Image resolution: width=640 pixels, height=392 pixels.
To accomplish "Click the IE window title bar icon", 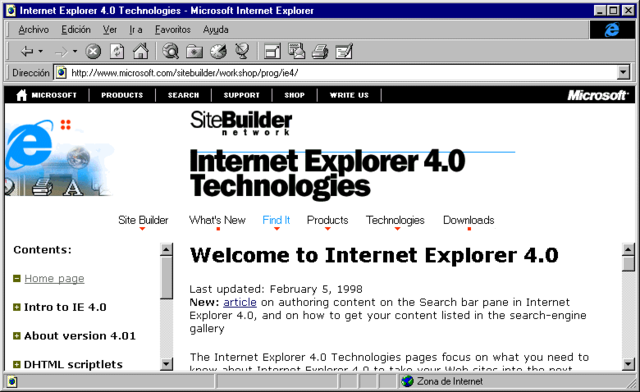I will tap(11, 11).
